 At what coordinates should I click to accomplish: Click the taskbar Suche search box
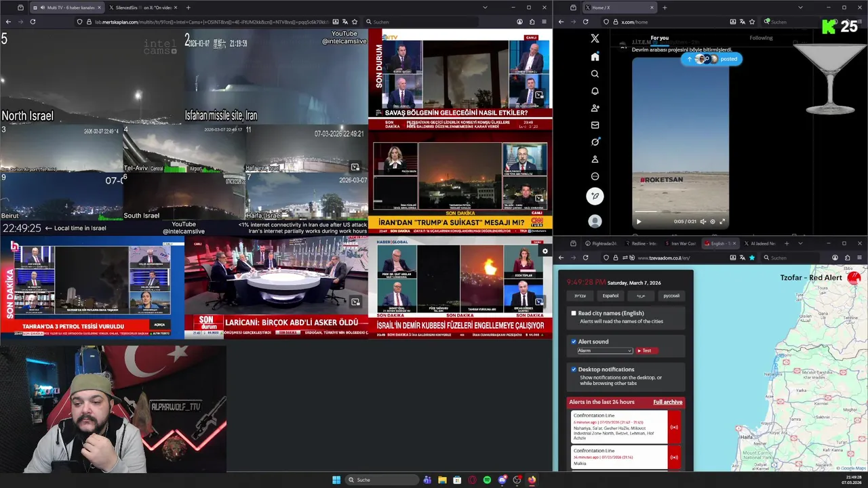[x=382, y=480]
